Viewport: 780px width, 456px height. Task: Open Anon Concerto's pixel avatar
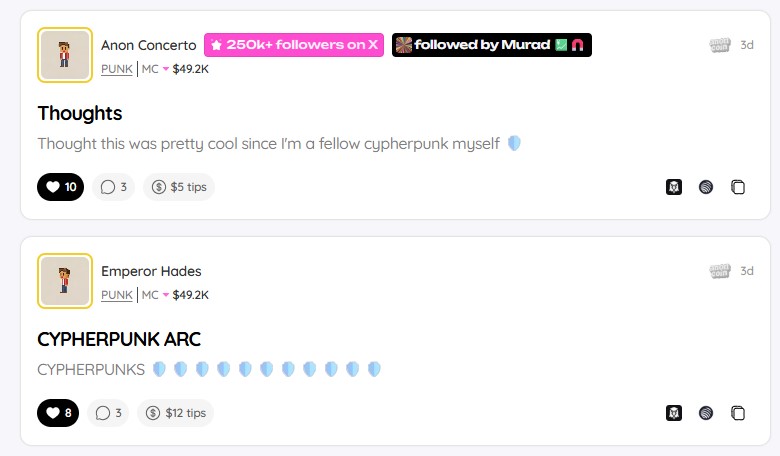click(65, 54)
